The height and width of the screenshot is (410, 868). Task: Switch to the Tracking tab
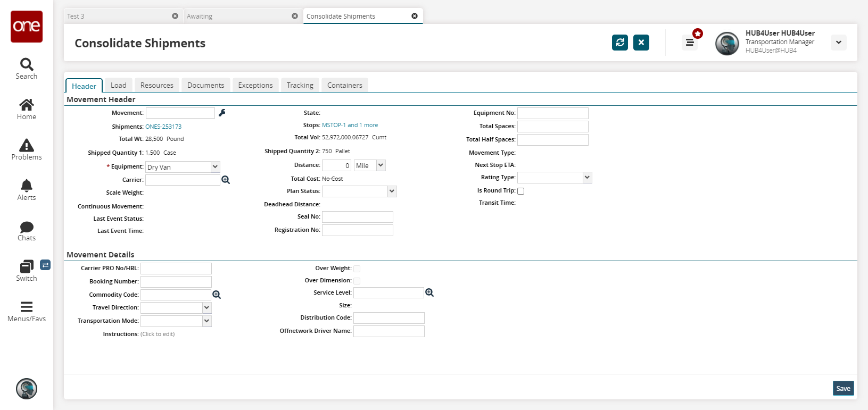(x=300, y=85)
